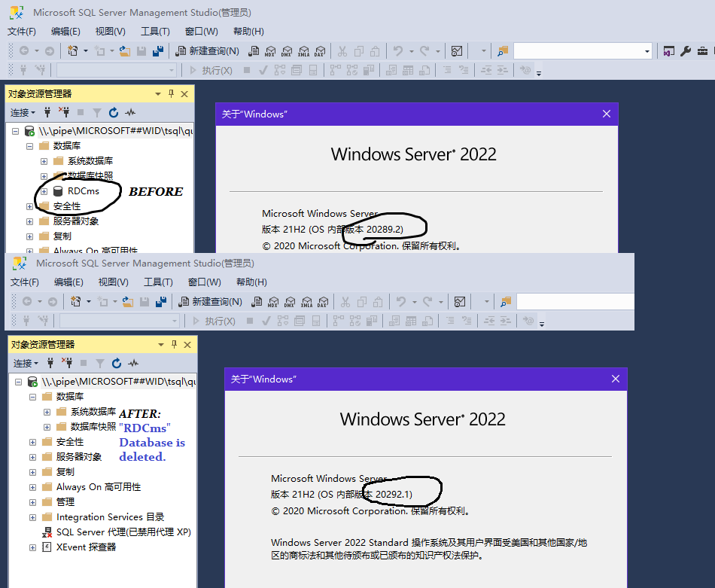715x588 pixels.
Task: Click 执行(X) button in the AFTER window
Action: tap(214, 321)
